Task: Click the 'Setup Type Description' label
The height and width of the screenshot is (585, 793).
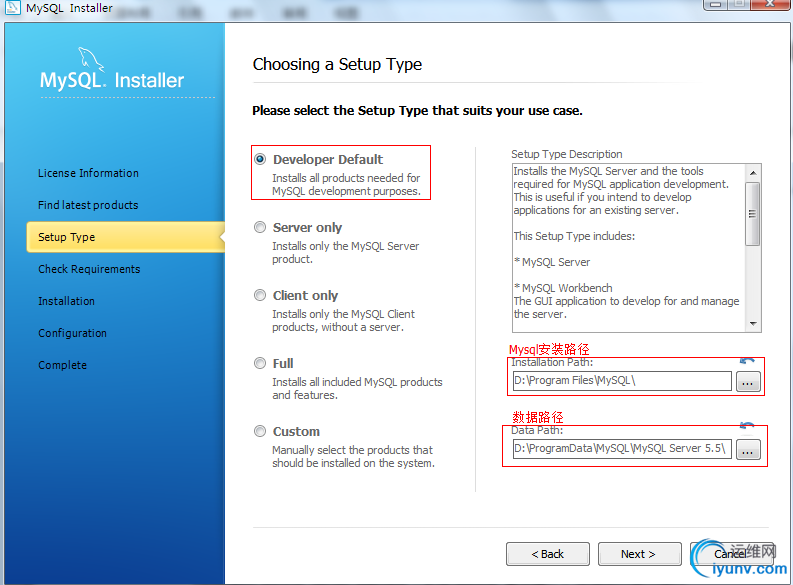Action: tap(566, 154)
